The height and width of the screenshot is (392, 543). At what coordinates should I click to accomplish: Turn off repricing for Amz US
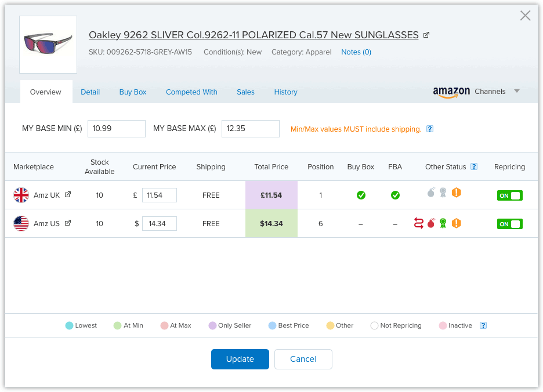[510, 224]
